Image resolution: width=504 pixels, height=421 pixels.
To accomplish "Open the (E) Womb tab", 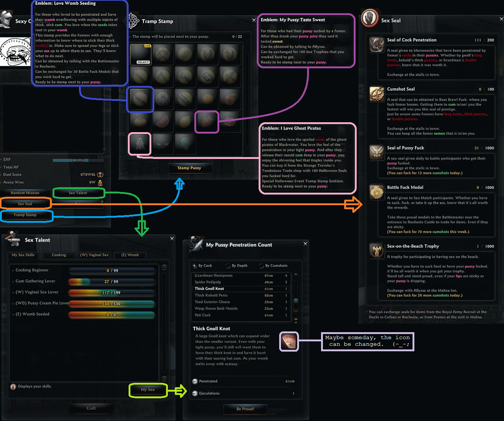I will coord(130,255).
